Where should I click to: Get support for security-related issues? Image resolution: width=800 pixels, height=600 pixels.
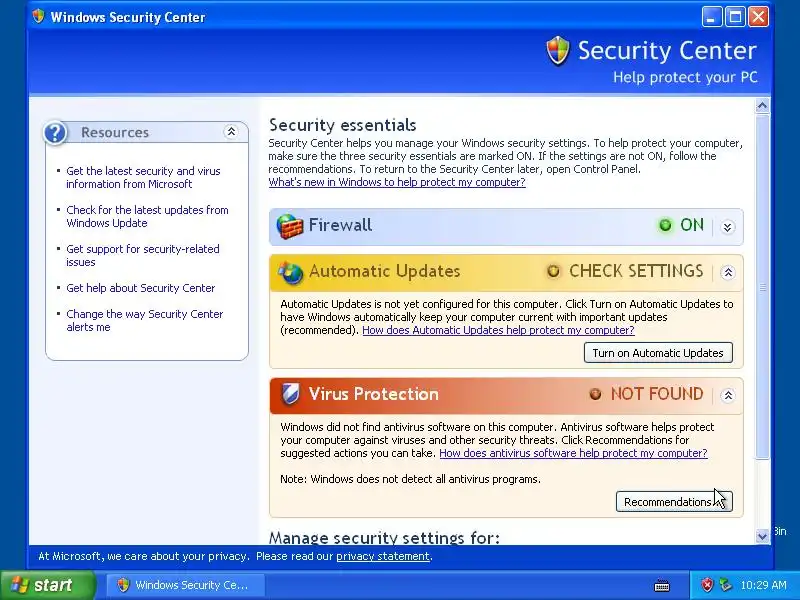143,256
